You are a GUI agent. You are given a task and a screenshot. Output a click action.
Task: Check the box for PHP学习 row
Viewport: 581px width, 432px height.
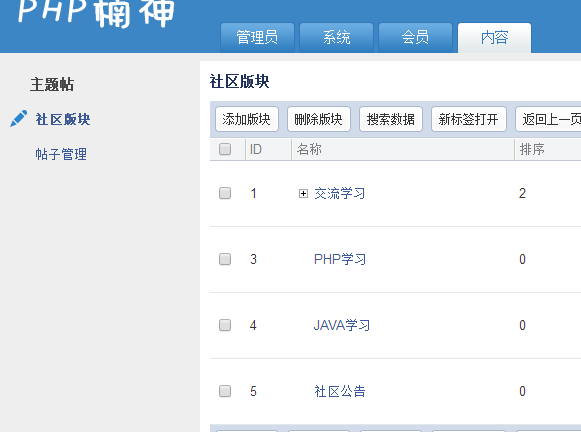pyautogui.click(x=225, y=259)
